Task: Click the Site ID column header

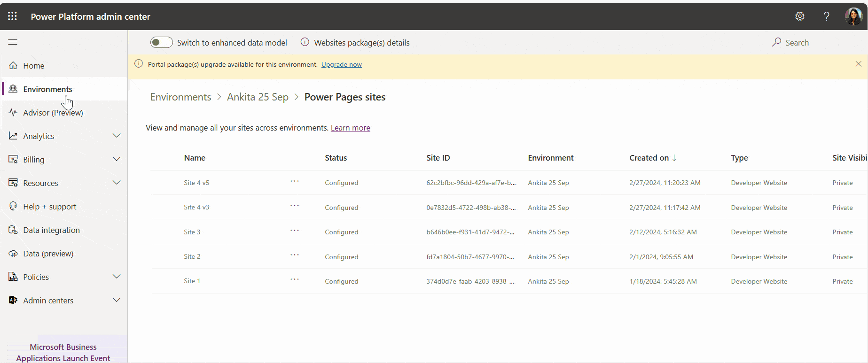Action: coord(438,158)
